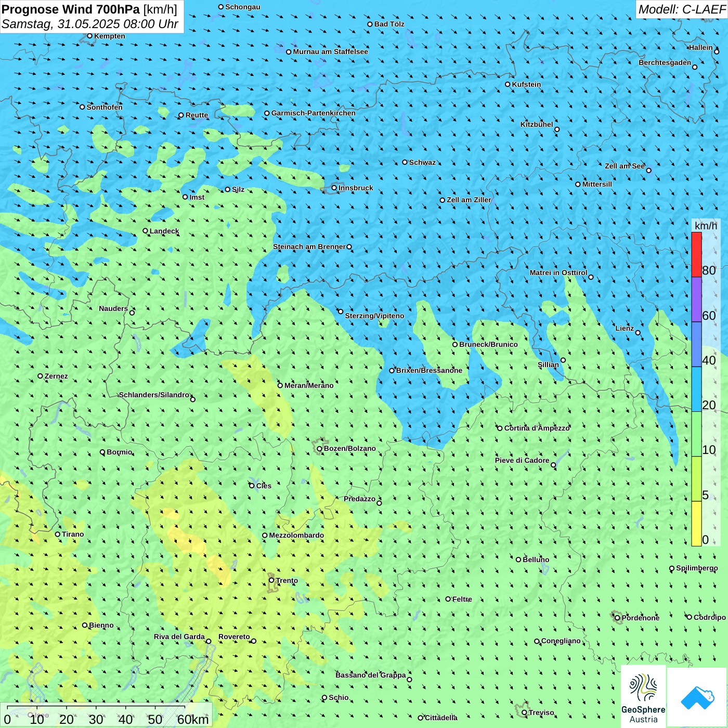Click the Bormio city marker
728x728 pixels.
point(102,452)
